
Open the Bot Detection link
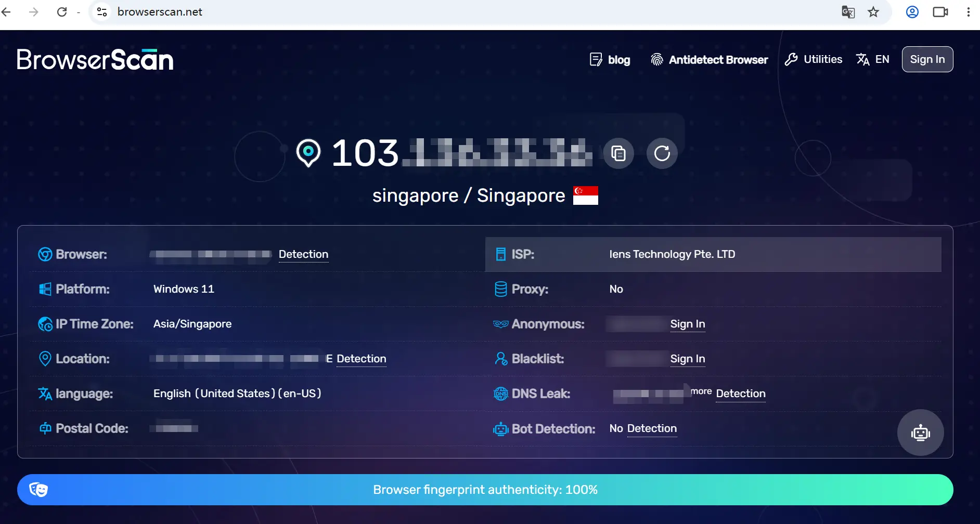point(652,428)
